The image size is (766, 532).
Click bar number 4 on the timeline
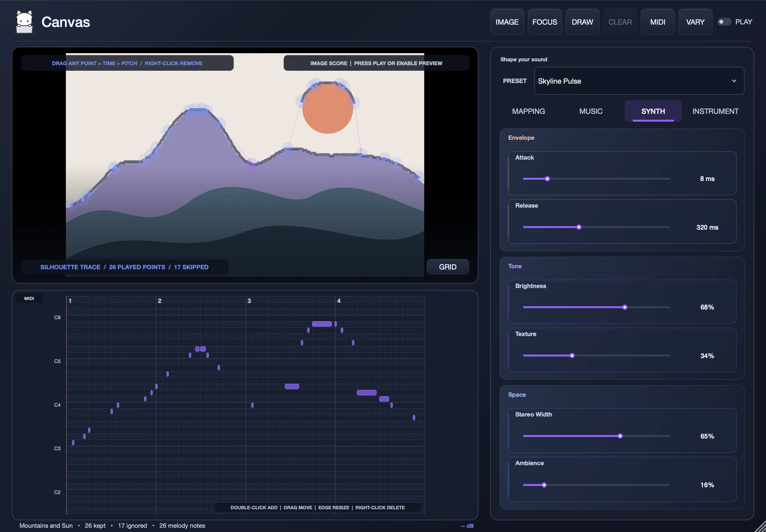click(339, 301)
